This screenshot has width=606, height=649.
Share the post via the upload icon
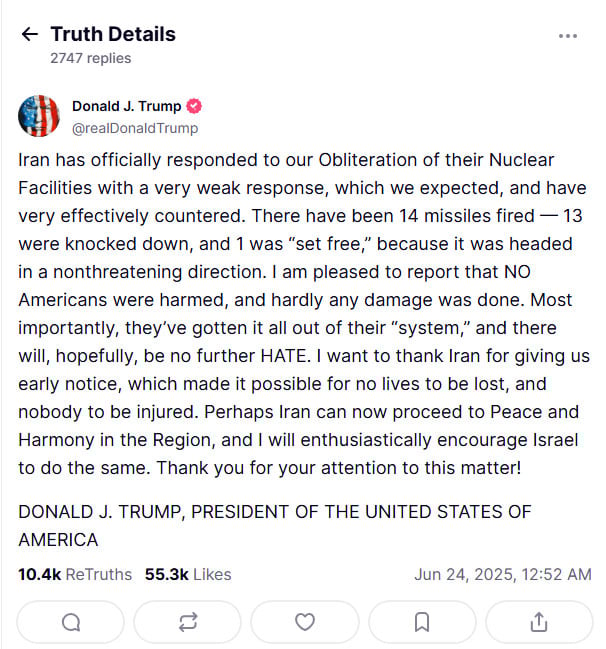[539, 622]
